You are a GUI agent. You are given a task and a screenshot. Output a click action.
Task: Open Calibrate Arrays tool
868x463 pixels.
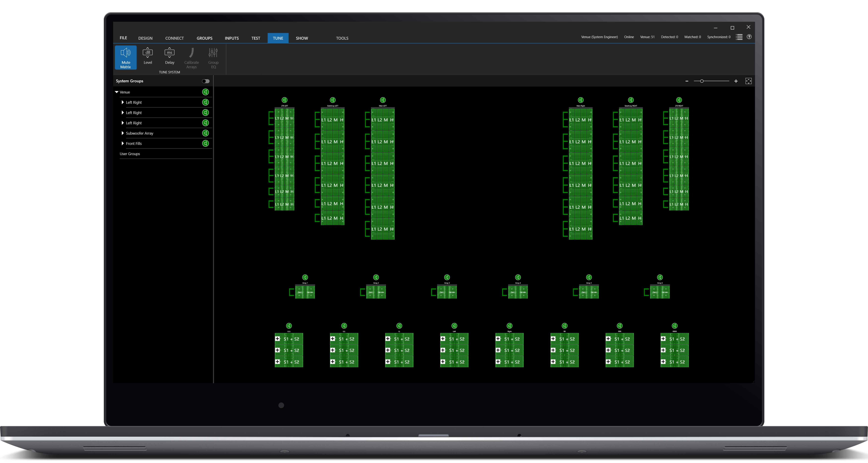(191, 58)
